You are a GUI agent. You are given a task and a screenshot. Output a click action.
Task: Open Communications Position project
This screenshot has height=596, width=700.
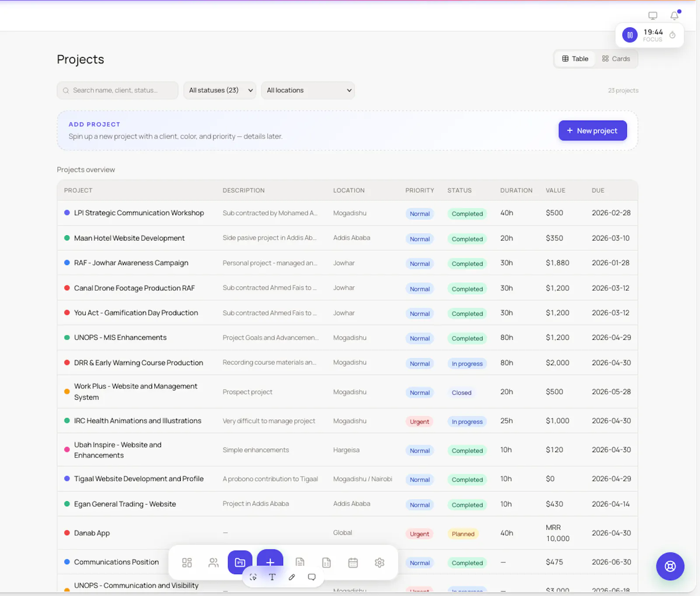click(116, 562)
